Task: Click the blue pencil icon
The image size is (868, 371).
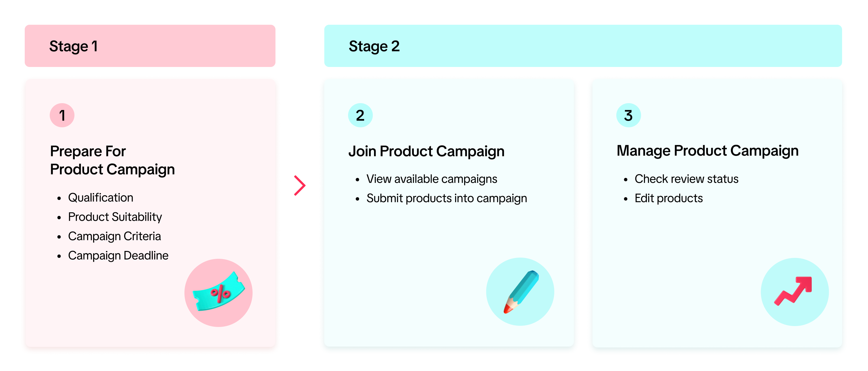Action: pos(520,291)
